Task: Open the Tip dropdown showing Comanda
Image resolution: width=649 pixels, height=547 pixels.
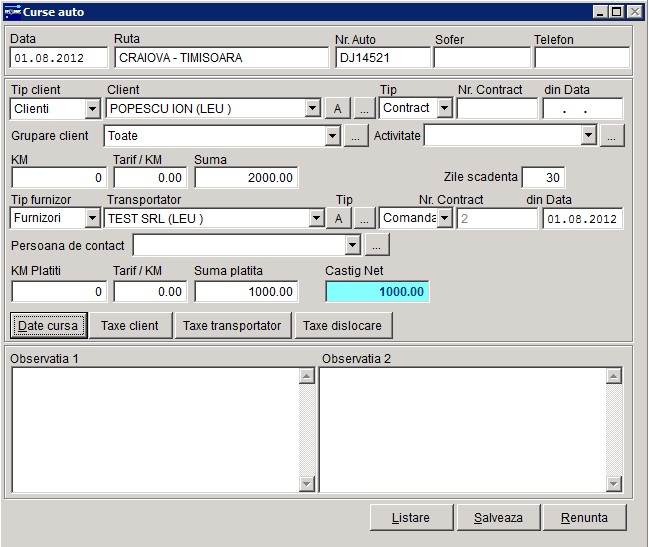Action: [445, 218]
